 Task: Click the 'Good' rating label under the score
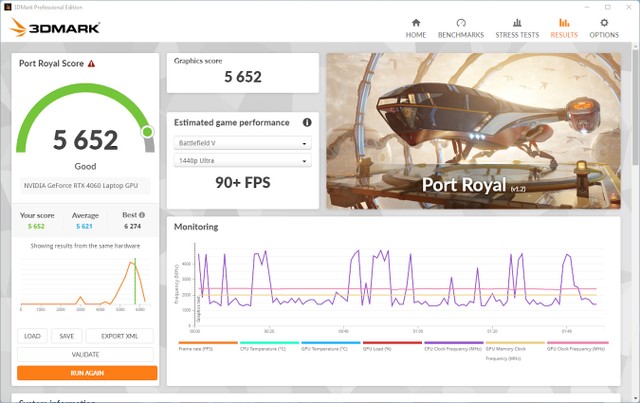coord(85,166)
